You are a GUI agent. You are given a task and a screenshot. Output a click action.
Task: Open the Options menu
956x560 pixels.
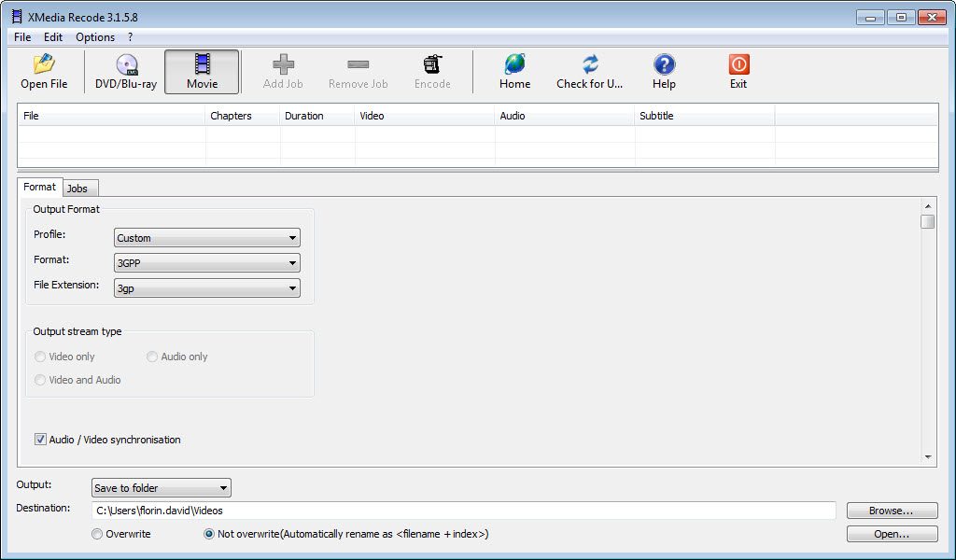95,37
